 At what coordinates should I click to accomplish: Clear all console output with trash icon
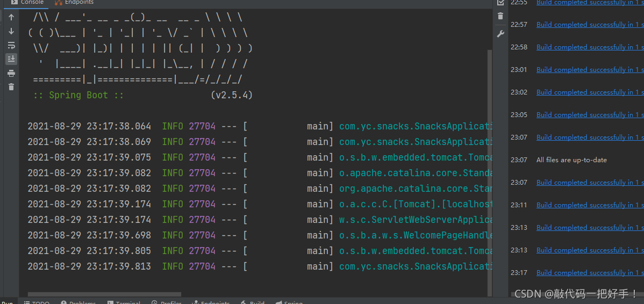point(11,87)
